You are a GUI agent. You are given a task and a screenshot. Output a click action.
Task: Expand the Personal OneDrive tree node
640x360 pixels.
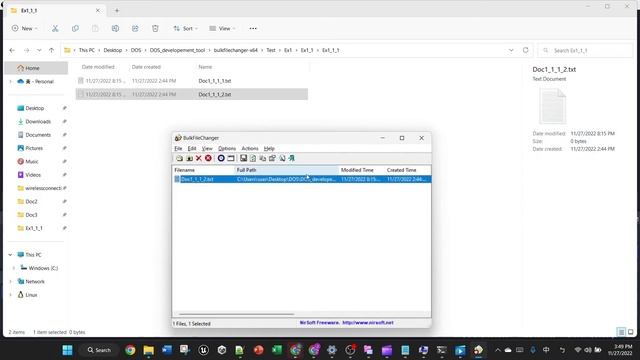(10, 82)
